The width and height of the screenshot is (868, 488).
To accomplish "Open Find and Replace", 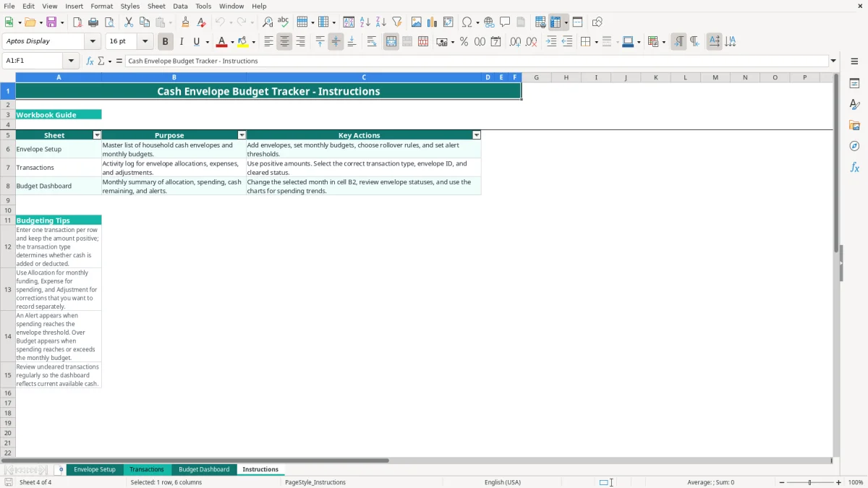I will (x=268, y=22).
